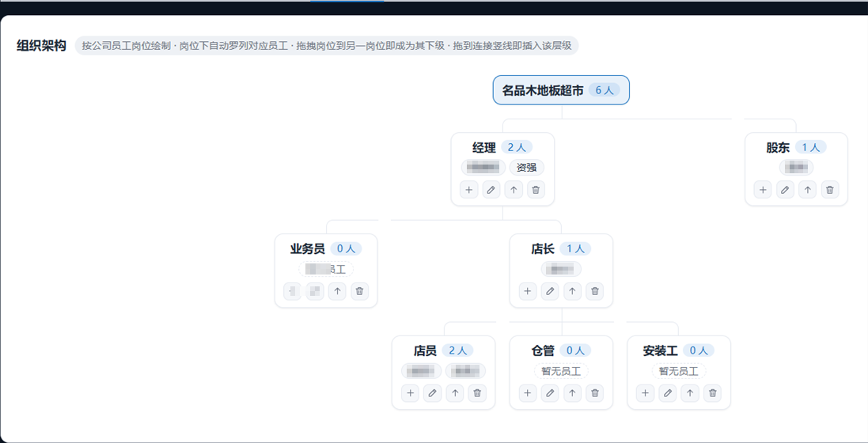Delete the 安装工 position
This screenshot has width=868, height=443.
pyautogui.click(x=712, y=393)
